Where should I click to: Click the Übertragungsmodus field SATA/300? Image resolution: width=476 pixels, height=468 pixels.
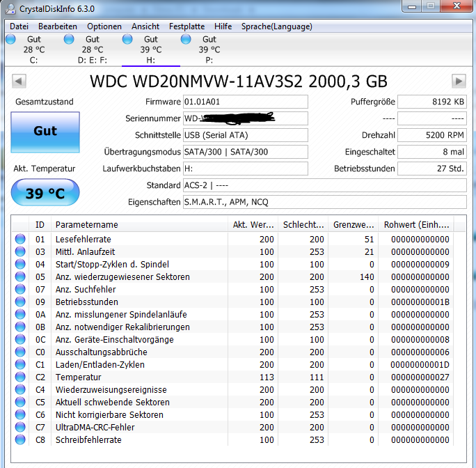[x=246, y=152]
